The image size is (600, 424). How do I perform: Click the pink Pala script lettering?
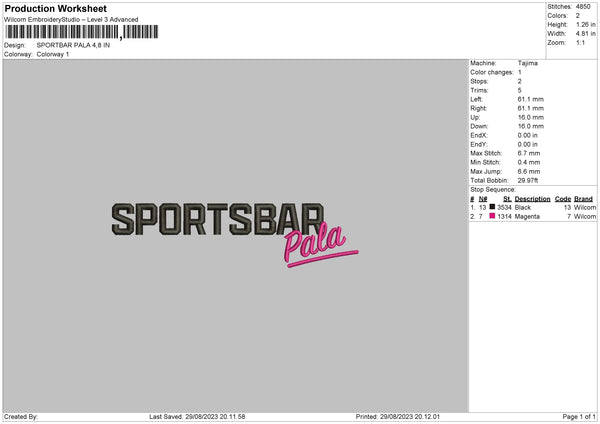pyautogui.click(x=315, y=242)
